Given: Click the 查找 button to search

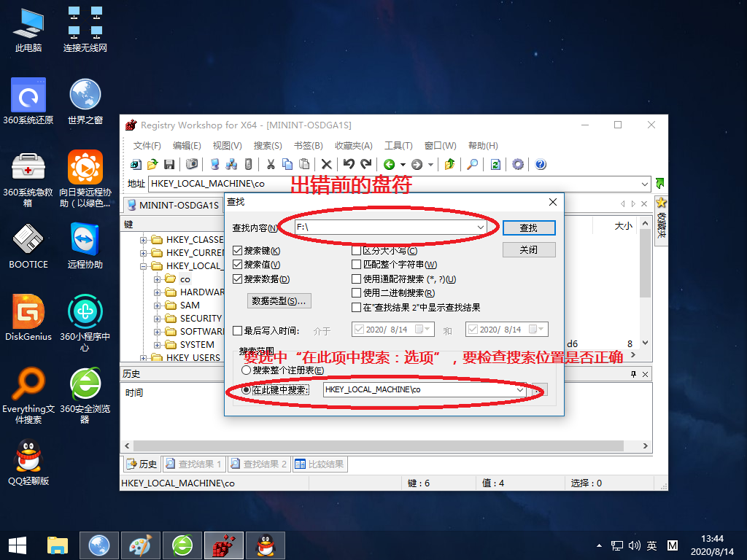Looking at the screenshot, I should coord(529,227).
